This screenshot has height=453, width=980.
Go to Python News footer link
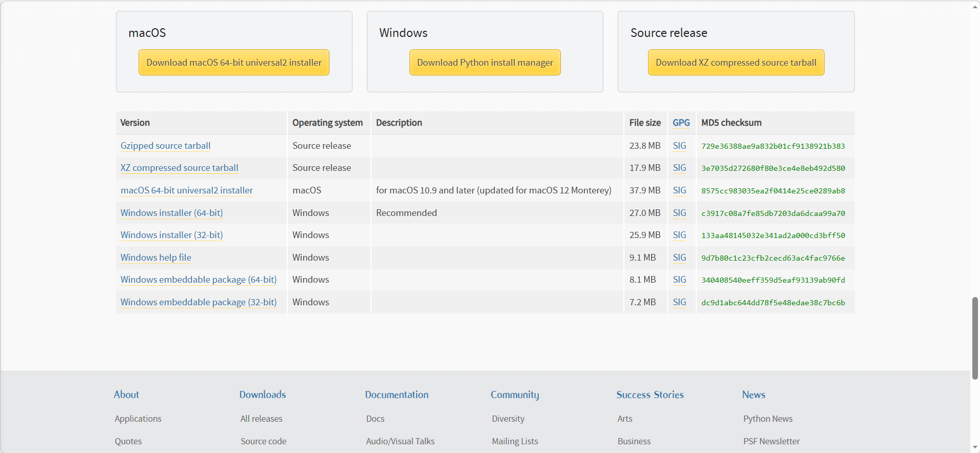point(768,419)
